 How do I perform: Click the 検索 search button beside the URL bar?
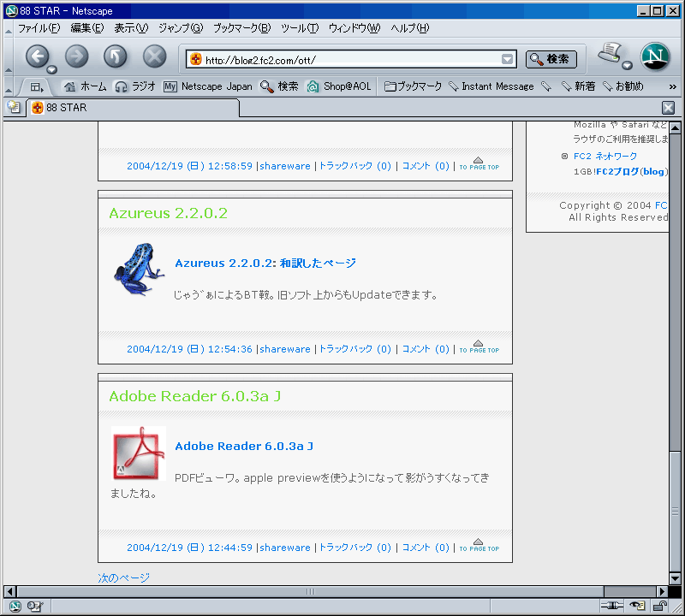click(x=551, y=59)
